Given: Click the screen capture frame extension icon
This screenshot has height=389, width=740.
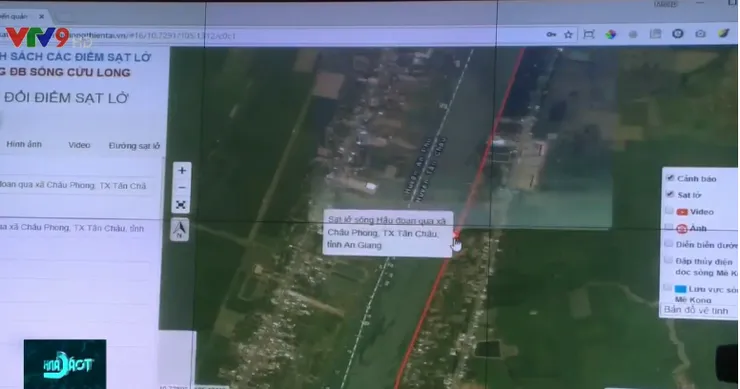Looking at the screenshot, I should pyautogui.click(x=589, y=34).
